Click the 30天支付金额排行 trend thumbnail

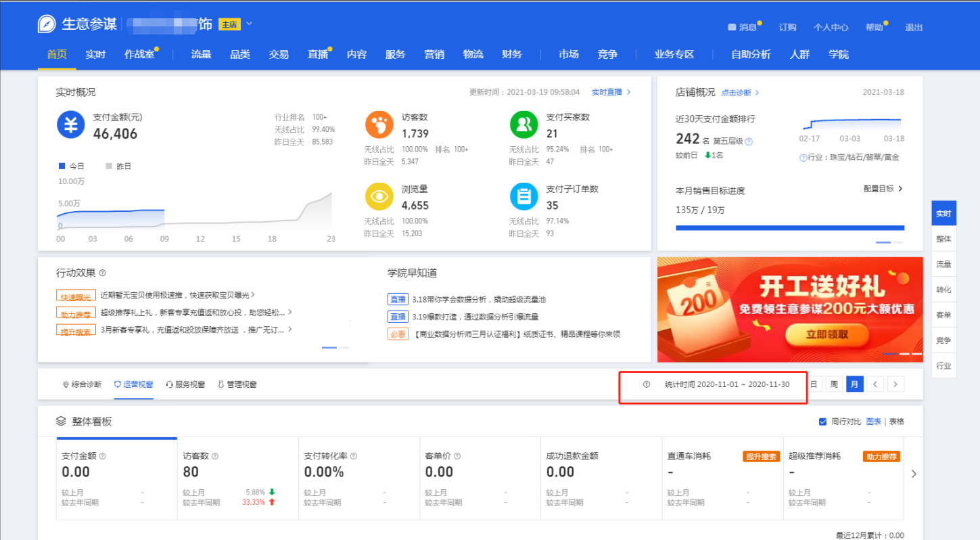(x=852, y=124)
